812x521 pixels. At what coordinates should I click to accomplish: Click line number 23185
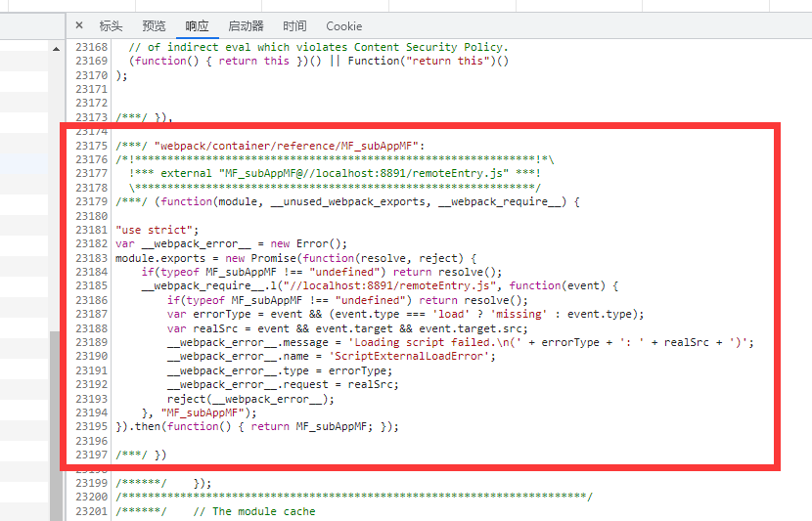click(x=92, y=286)
